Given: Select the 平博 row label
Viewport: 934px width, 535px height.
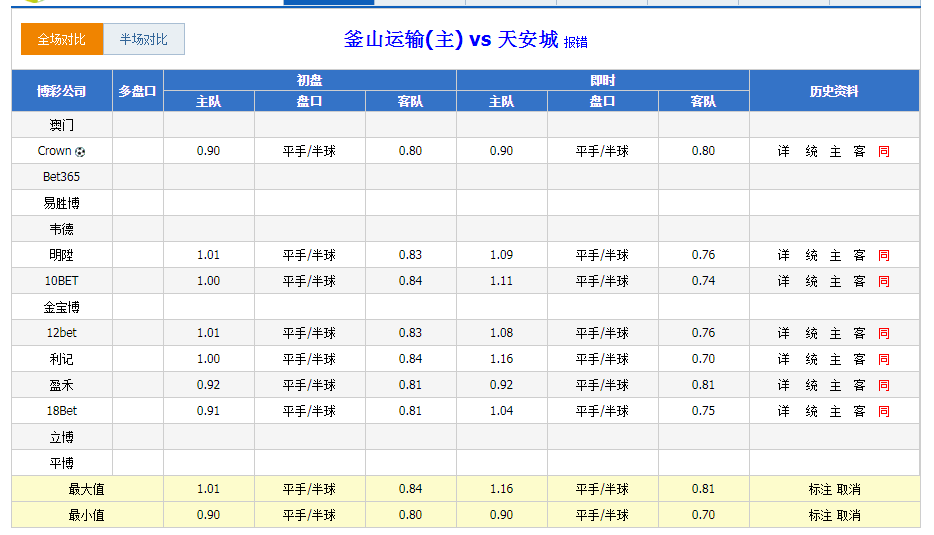Looking at the screenshot, I should coord(61,464).
